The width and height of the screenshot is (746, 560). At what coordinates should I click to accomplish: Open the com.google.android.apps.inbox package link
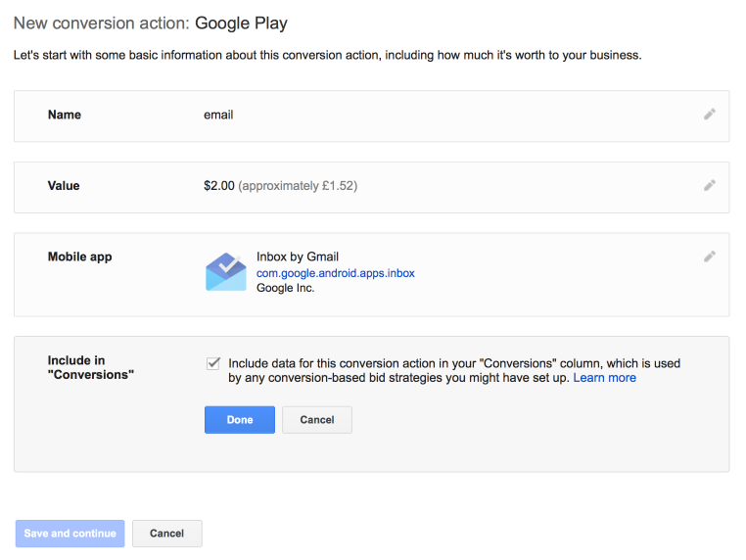tap(335, 273)
